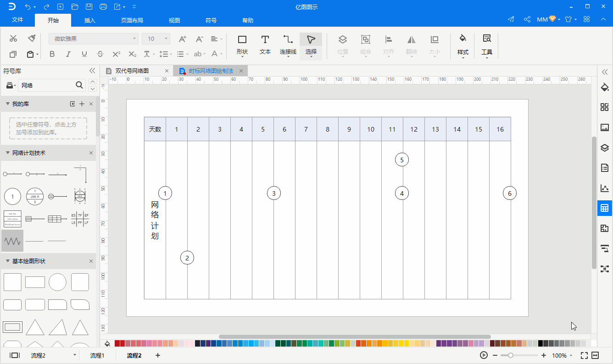Open the 工具 tools menu
The width and height of the screenshot is (613, 364).
click(x=487, y=45)
